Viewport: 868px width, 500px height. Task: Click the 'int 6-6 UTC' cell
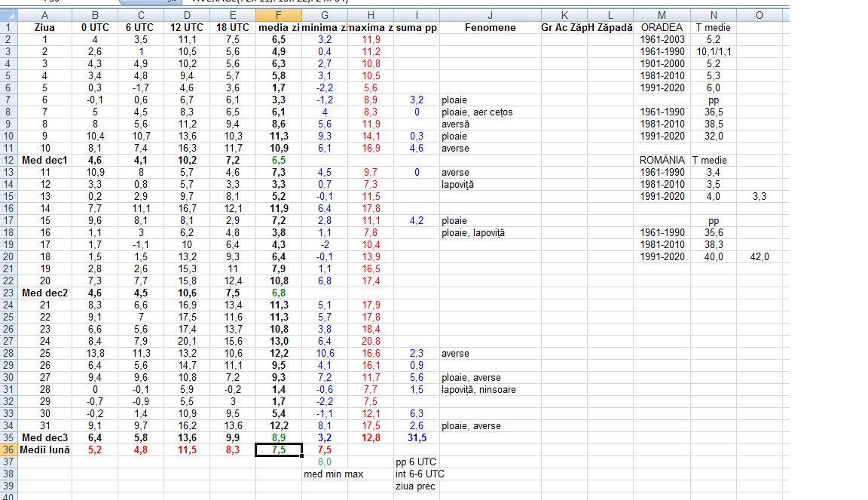pos(420,474)
